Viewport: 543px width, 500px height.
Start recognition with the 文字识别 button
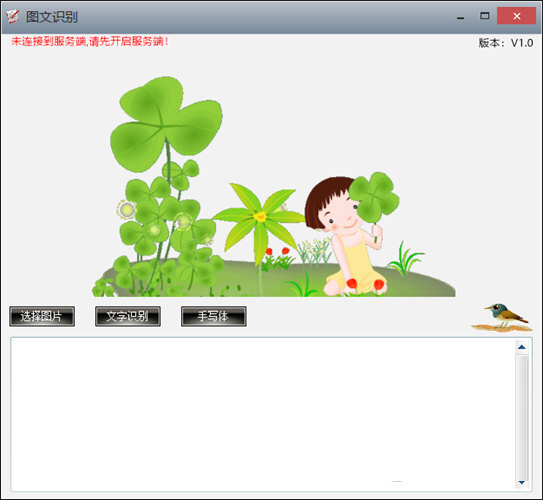pyautogui.click(x=128, y=316)
